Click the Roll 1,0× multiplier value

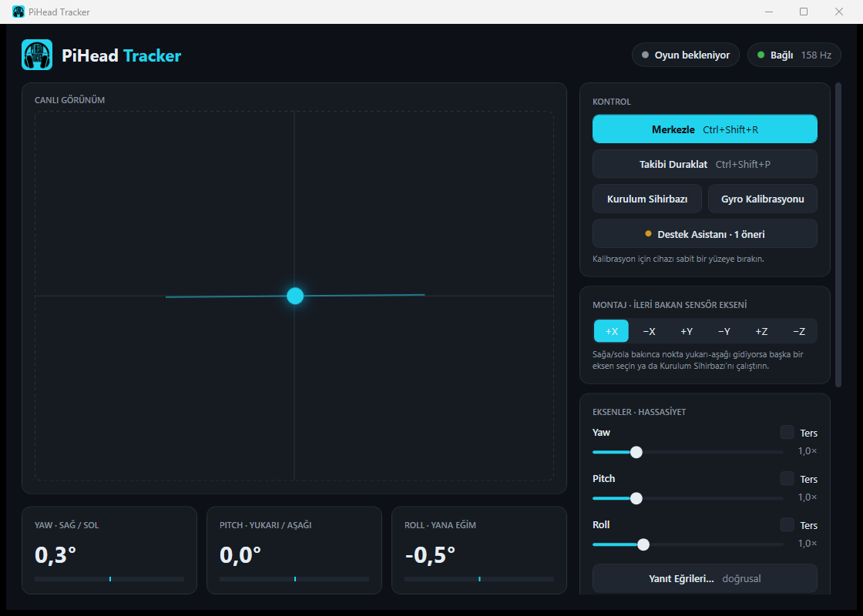808,544
